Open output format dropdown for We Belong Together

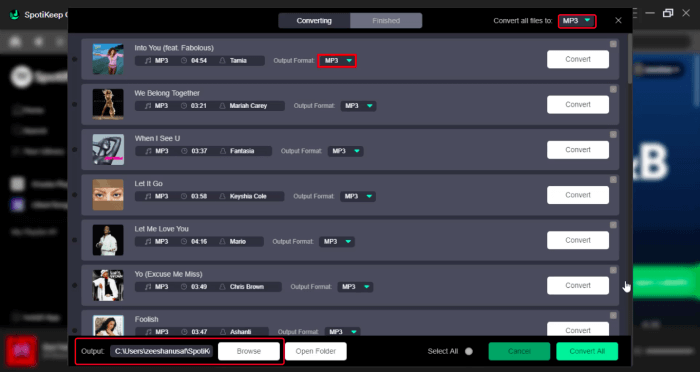[x=358, y=106]
